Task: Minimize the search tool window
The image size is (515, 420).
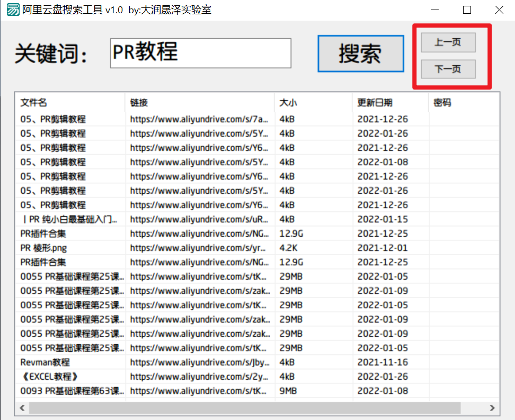Action: pyautogui.click(x=435, y=10)
